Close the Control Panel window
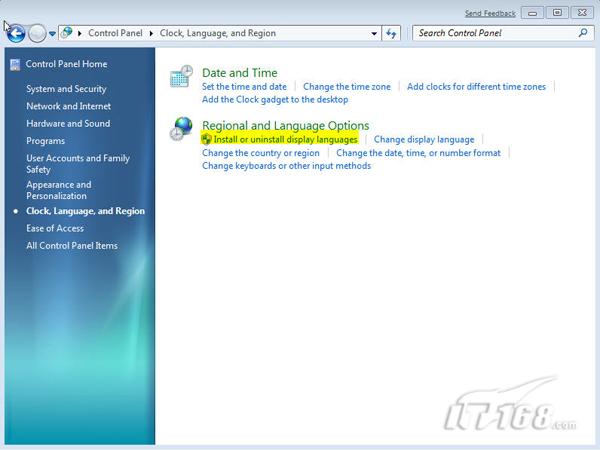The width and height of the screenshot is (600, 450). [582, 13]
